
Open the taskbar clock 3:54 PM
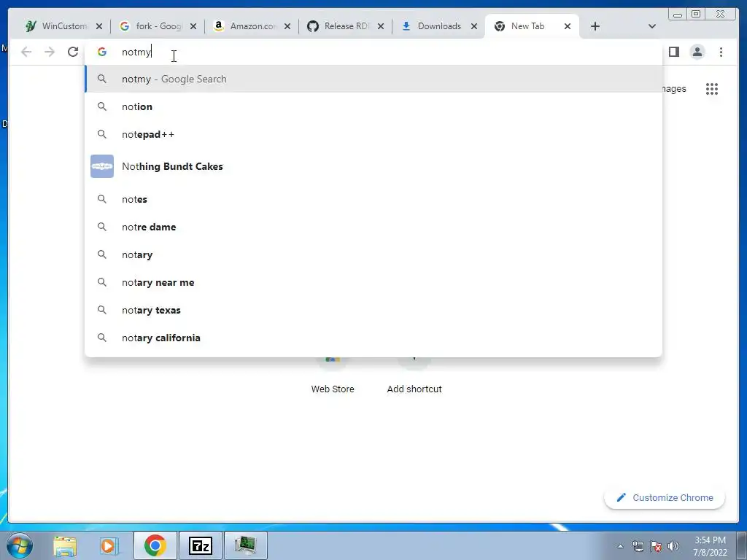[x=710, y=546]
